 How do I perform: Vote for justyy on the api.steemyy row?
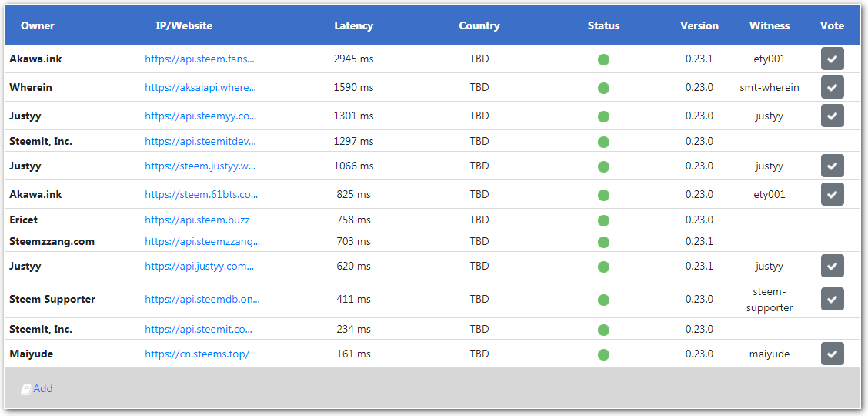point(832,116)
